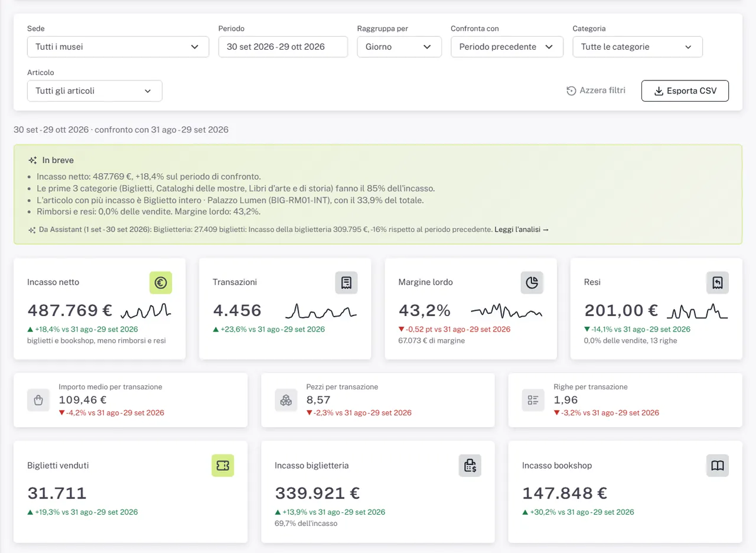Click the 31.711 tickets sold value
Image resolution: width=756 pixels, height=553 pixels.
click(57, 493)
